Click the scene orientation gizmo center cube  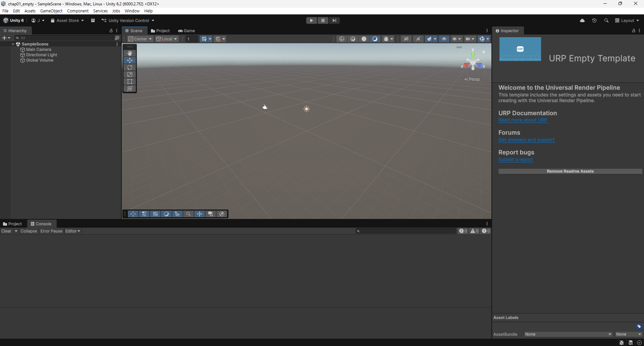473,62
